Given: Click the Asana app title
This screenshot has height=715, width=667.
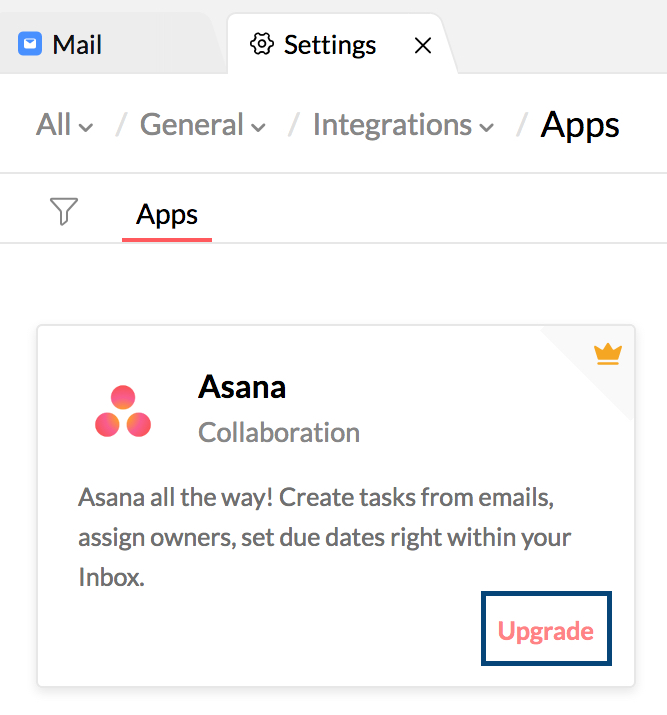Looking at the screenshot, I should [242, 387].
